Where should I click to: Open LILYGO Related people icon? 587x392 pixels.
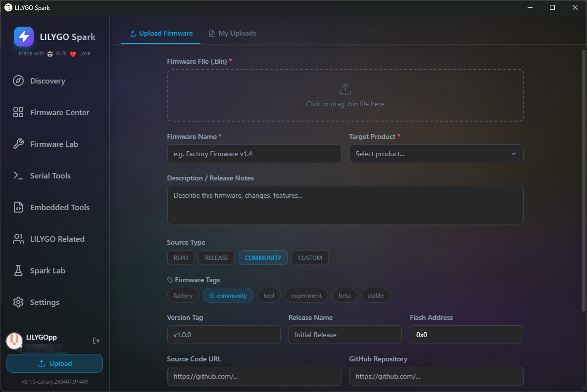coord(18,239)
